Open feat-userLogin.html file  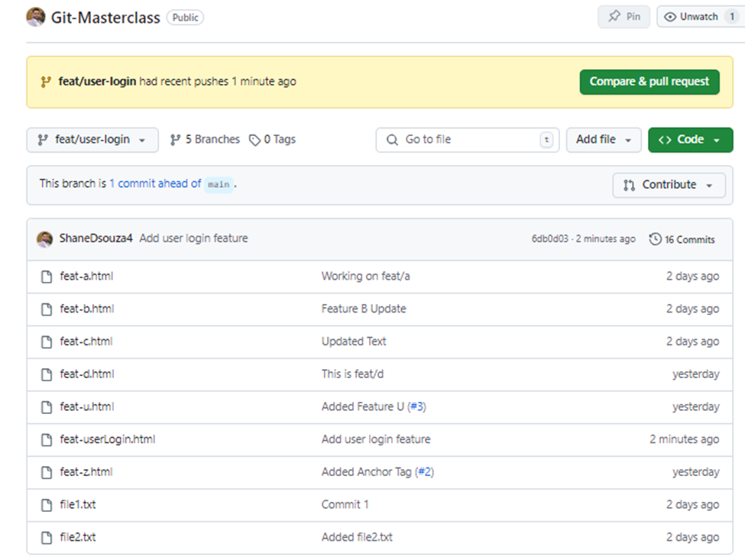108,439
